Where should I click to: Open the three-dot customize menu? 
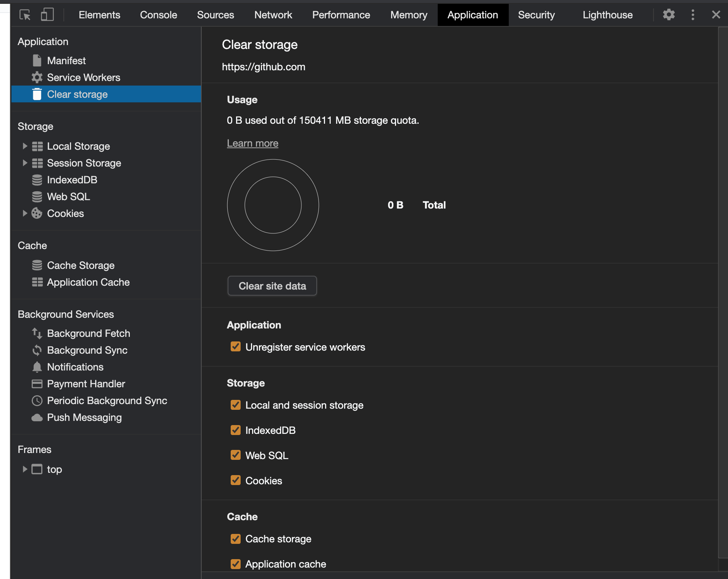click(693, 15)
